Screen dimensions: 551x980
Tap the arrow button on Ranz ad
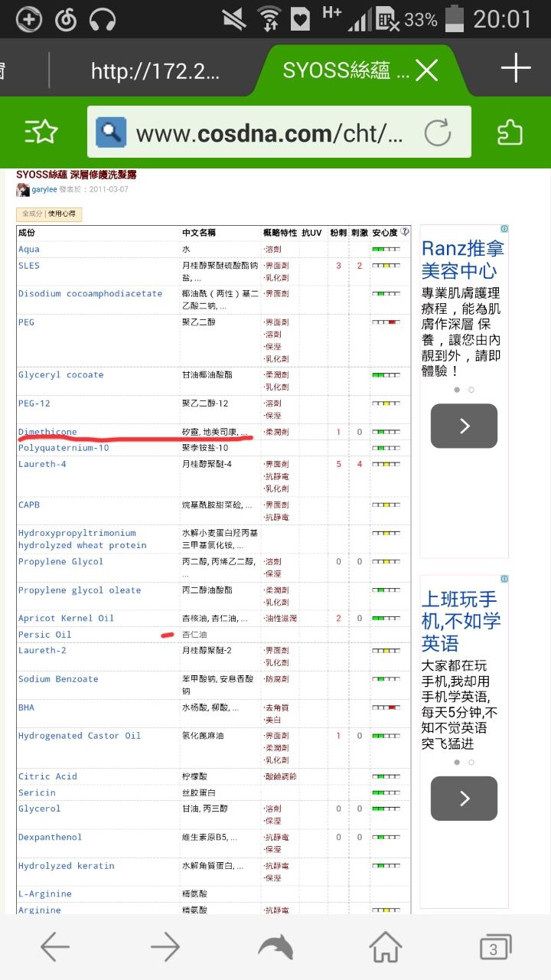(464, 426)
